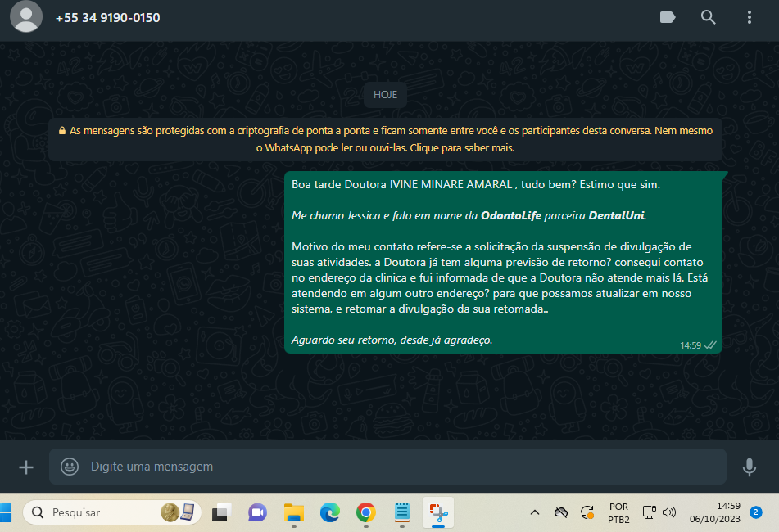Screen dimensions: 779x532
Task: Open Google Chrome from the taskbar
Action: (x=365, y=512)
